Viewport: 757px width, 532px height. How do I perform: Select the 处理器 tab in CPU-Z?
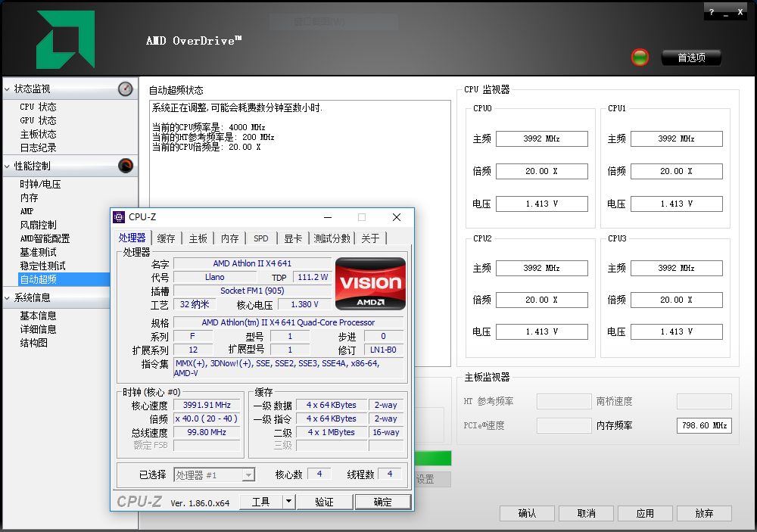tap(132, 238)
